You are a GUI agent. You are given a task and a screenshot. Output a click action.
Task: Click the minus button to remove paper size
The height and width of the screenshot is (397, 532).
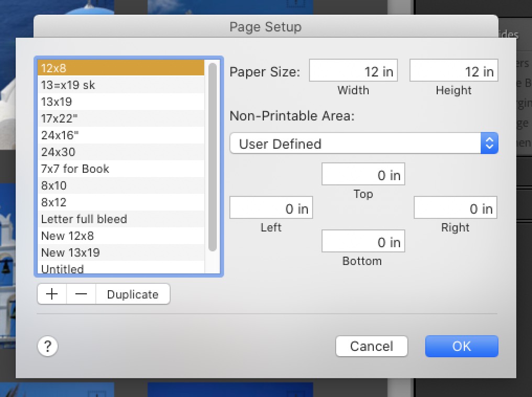point(81,294)
